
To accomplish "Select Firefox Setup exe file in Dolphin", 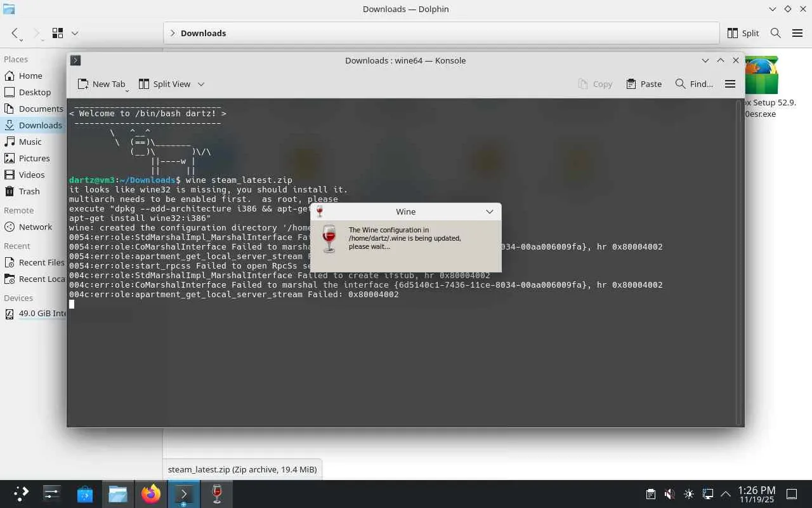I will (761, 88).
